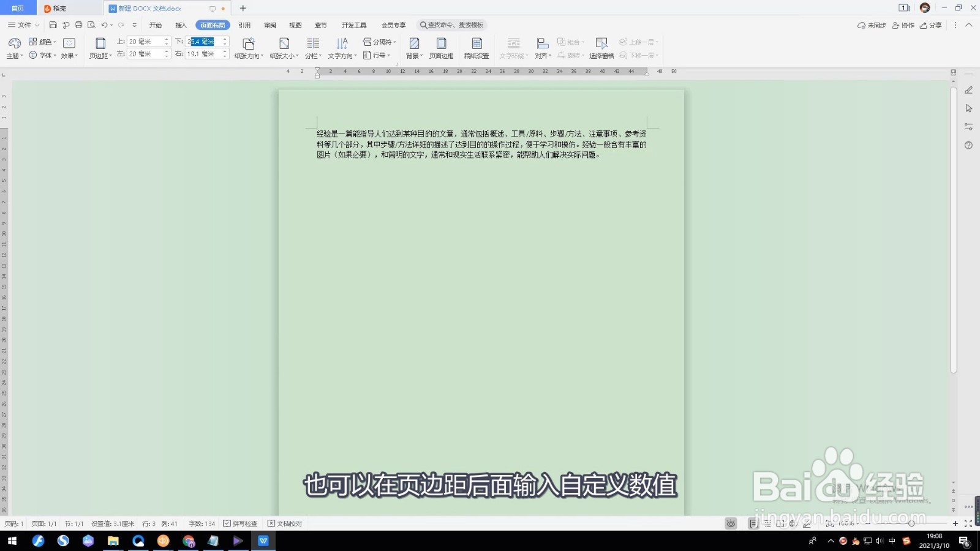Click Text Direction (文字方向) icon
The width and height of the screenshot is (980, 551).
pyautogui.click(x=342, y=43)
